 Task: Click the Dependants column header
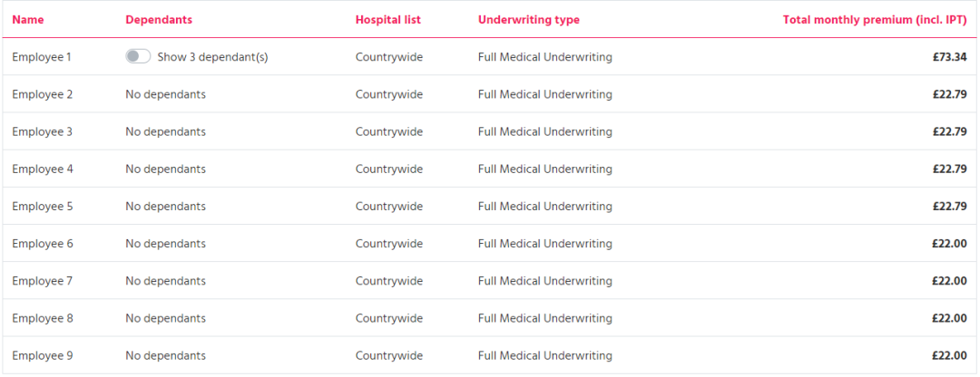159,20
